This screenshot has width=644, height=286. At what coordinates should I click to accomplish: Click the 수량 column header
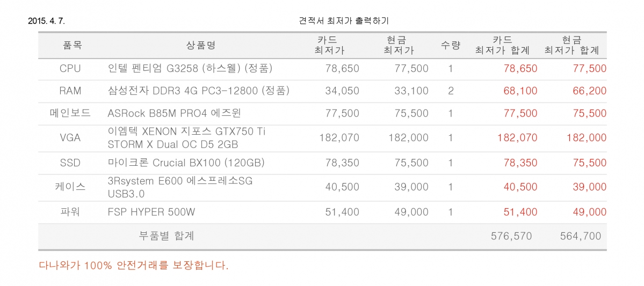click(x=451, y=45)
